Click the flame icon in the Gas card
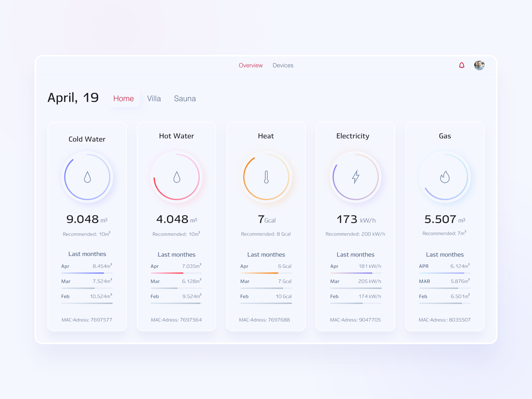532x399 pixels. click(x=445, y=177)
